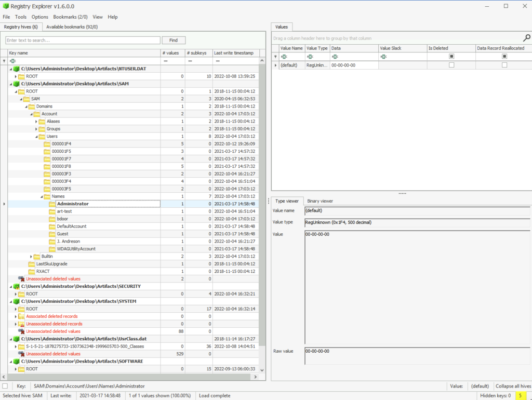Click the Value Name column filter operator icon
Viewport: 532px width, 400px height.
(284, 57)
